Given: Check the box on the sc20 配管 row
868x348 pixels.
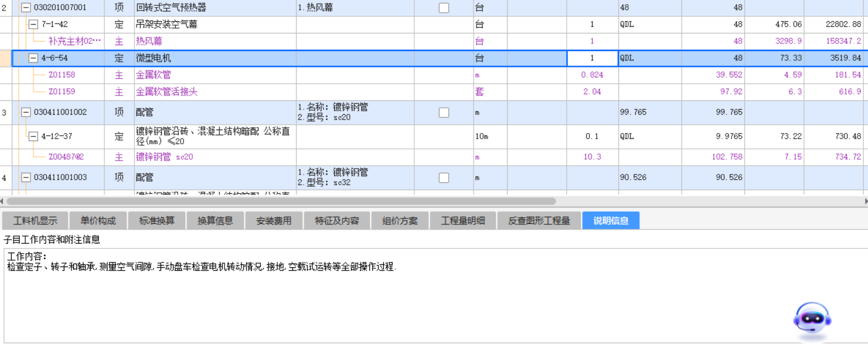Looking at the screenshot, I should tap(444, 112).
